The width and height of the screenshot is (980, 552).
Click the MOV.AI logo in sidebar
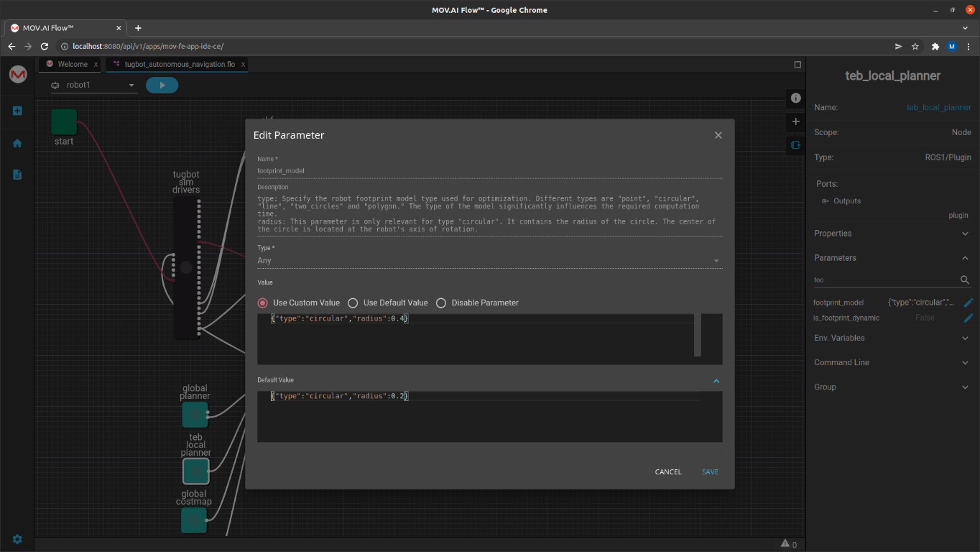17,74
